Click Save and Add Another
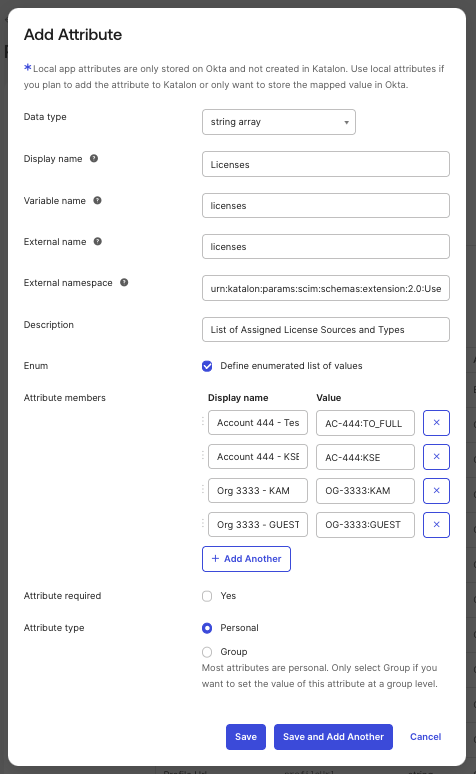Screen dimensions: 476x774 click(x=333, y=737)
